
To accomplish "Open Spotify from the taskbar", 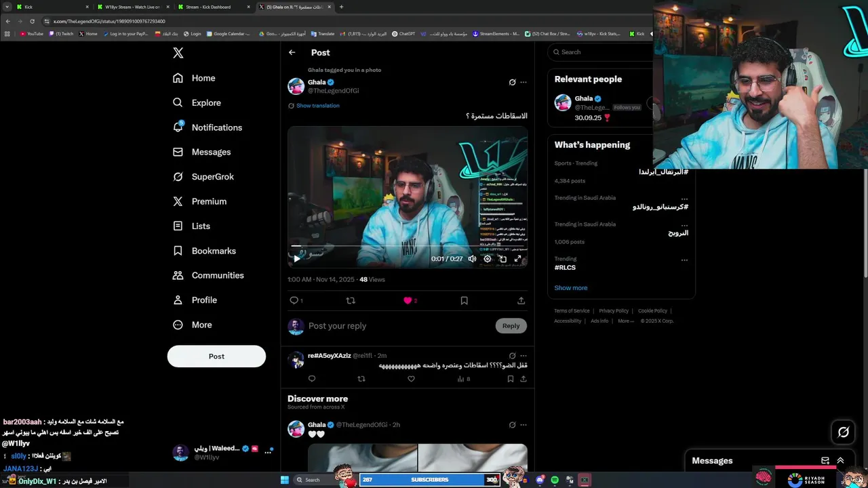I will (555, 480).
